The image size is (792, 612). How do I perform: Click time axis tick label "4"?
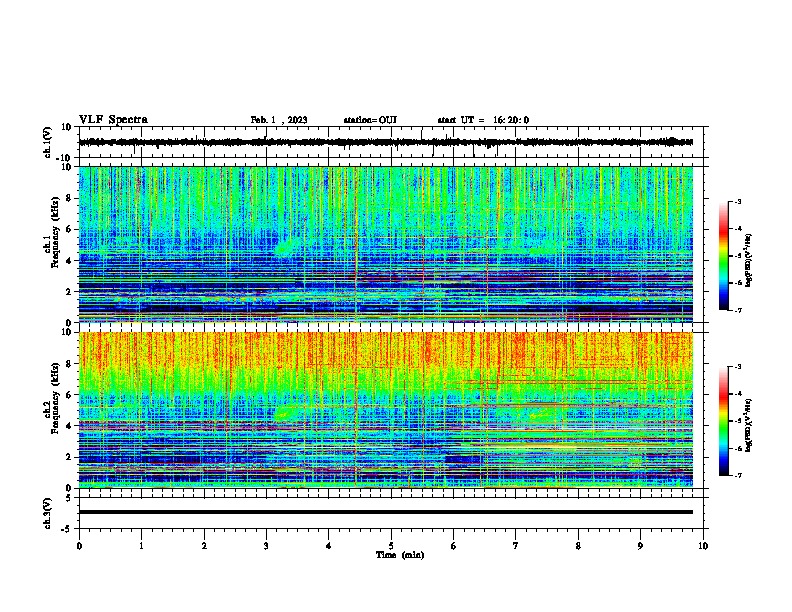329,546
